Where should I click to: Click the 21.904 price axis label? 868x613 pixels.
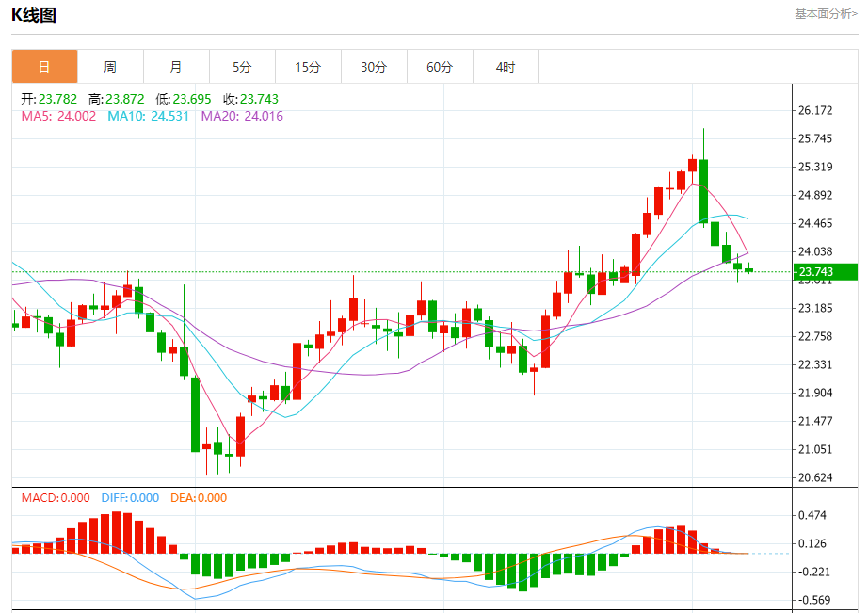(x=815, y=393)
